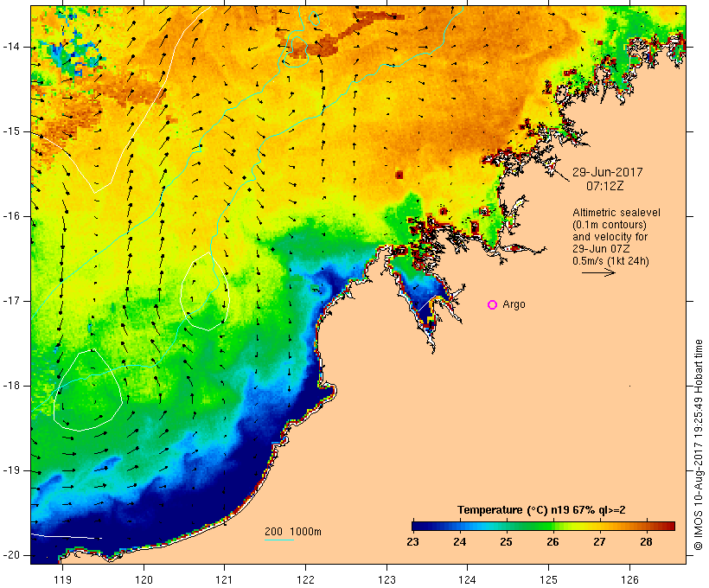Viewport: 709px width, 588px height.
Task: Click the '200 1000m' bathymetry legend text
Action: (293, 532)
